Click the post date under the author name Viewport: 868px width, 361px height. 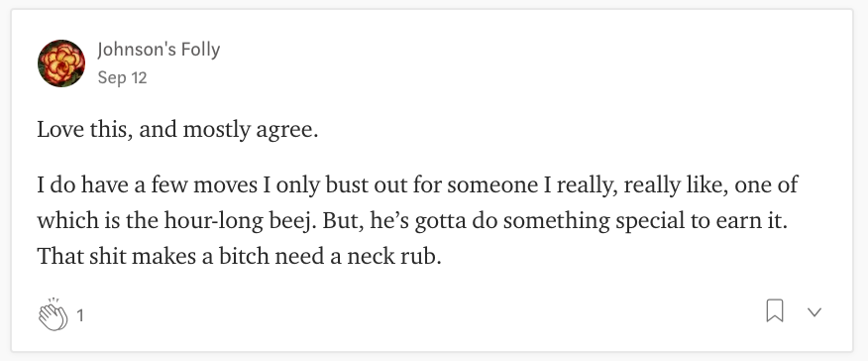click(122, 77)
